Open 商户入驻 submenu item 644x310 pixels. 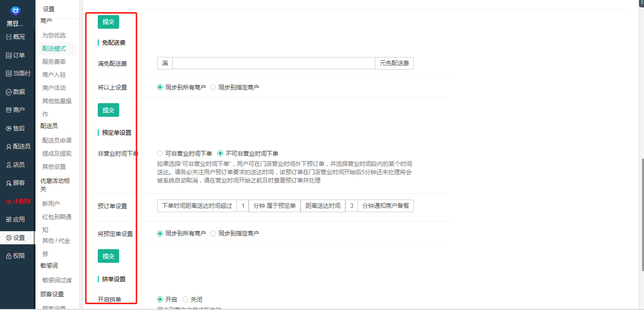click(54, 75)
